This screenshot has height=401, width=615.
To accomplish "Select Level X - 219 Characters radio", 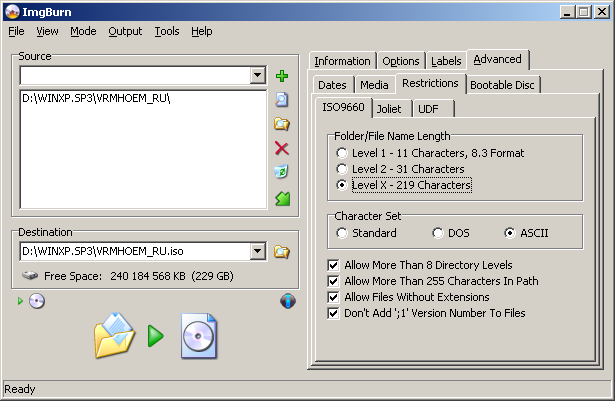I will pyautogui.click(x=342, y=185).
